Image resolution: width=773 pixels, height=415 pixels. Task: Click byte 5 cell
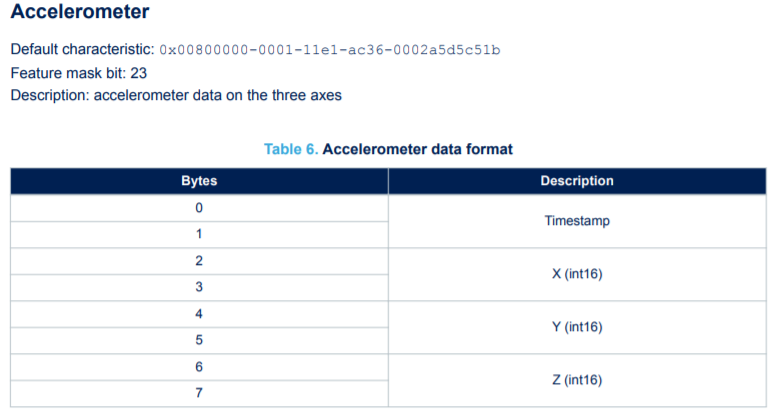pyautogui.click(x=199, y=340)
